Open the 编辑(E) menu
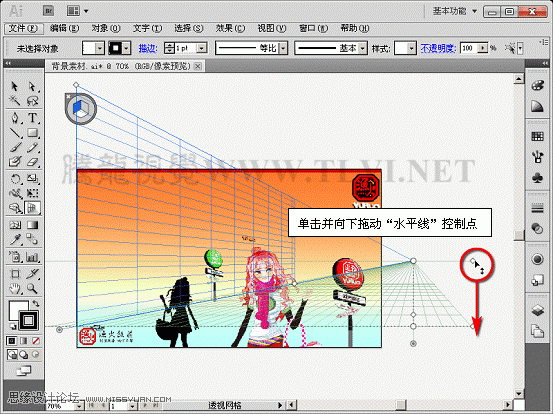 [x=64, y=28]
